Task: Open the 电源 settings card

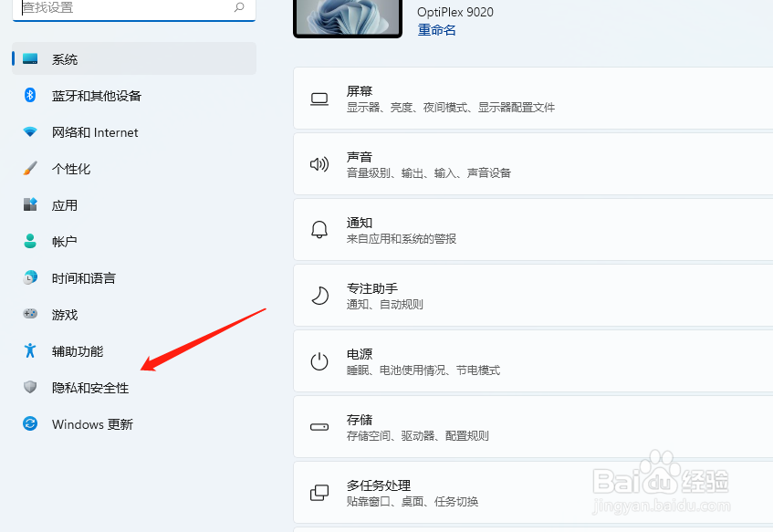Action: pyautogui.click(x=533, y=361)
